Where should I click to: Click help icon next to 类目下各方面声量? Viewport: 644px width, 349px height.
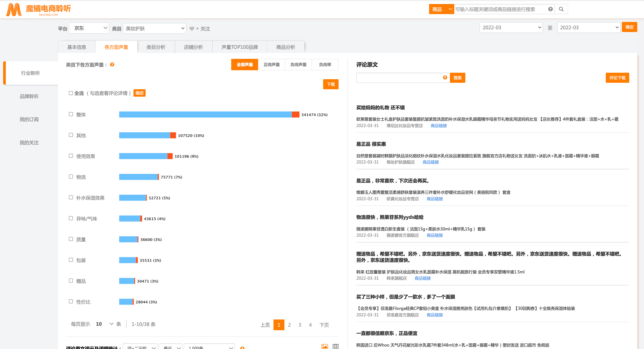112,65
